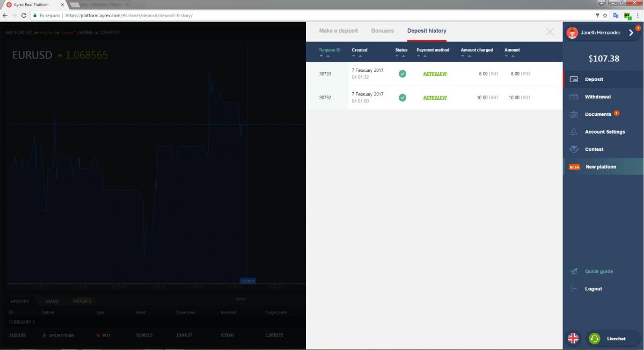Click the Logout door icon

574,289
